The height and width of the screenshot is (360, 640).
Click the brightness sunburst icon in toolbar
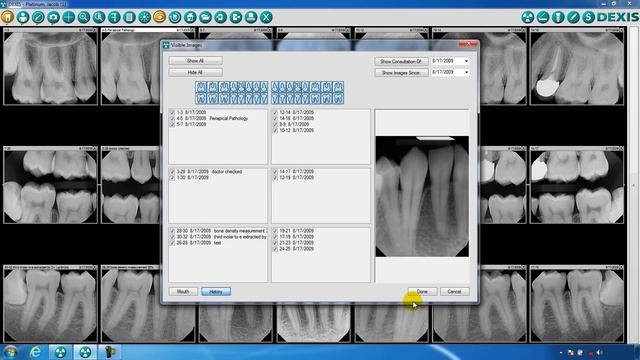pyautogui.click(x=144, y=17)
